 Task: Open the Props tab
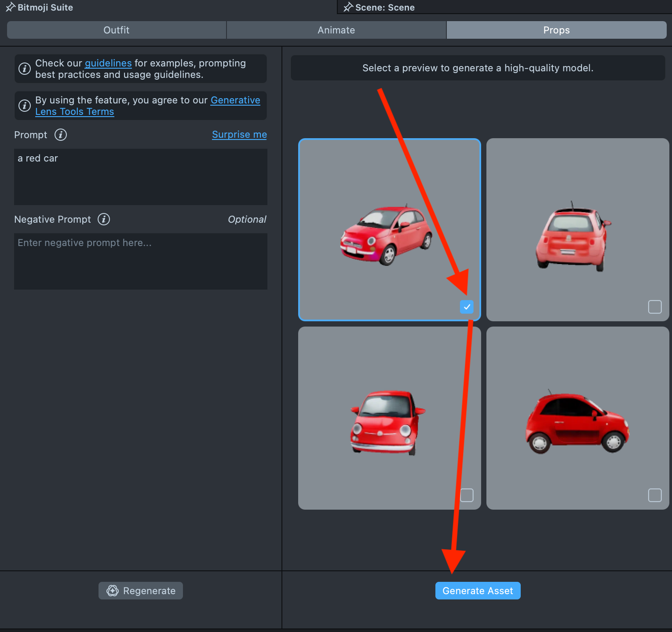point(556,30)
